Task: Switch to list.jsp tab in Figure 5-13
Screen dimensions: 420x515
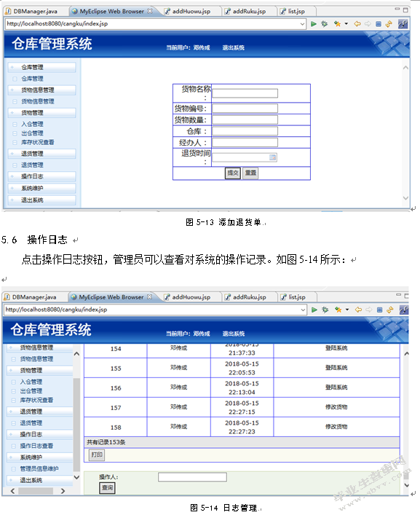Action: (293, 11)
